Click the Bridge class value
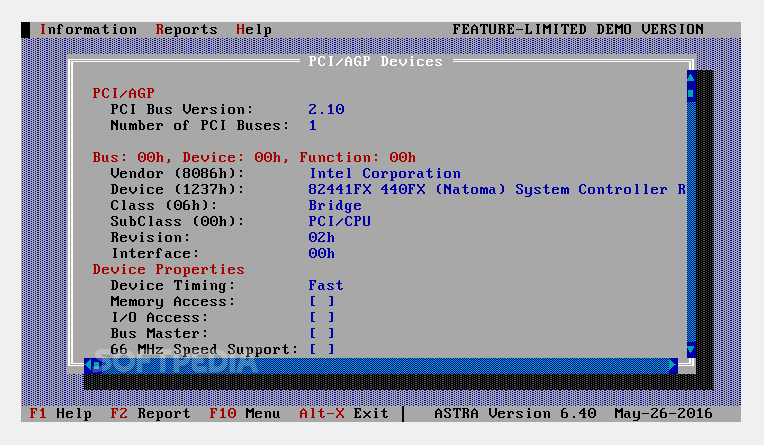The height and width of the screenshot is (445, 764). click(x=335, y=206)
